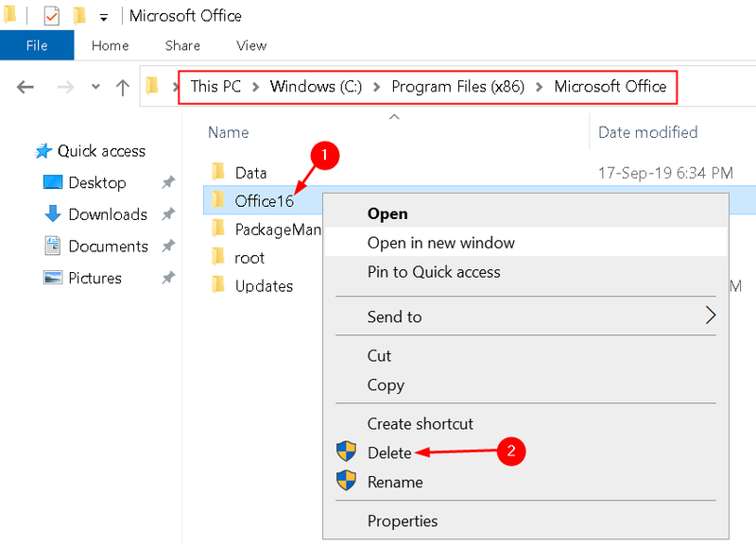Click Microsoft Office in the address path
Image resolution: width=756 pixels, height=545 pixels.
pyautogui.click(x=610, y=86)
